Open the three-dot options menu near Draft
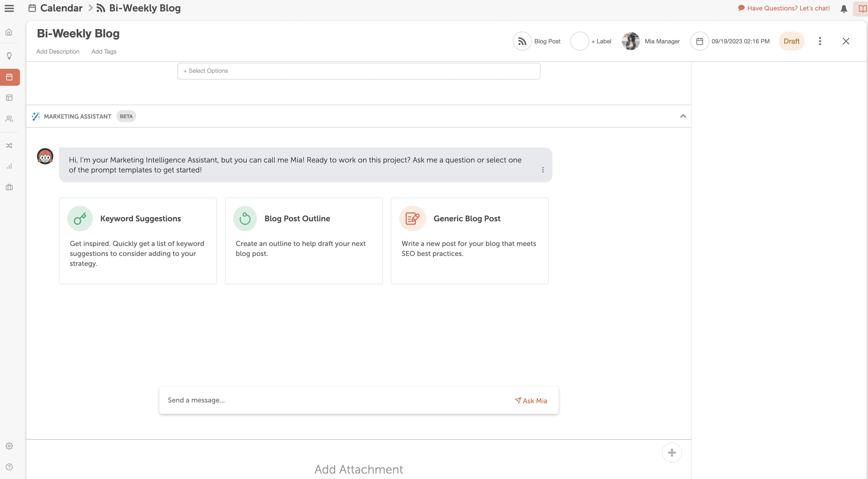The width and height of the screenshot is (868, 479). pyautogui.click(x=820, y=41)
